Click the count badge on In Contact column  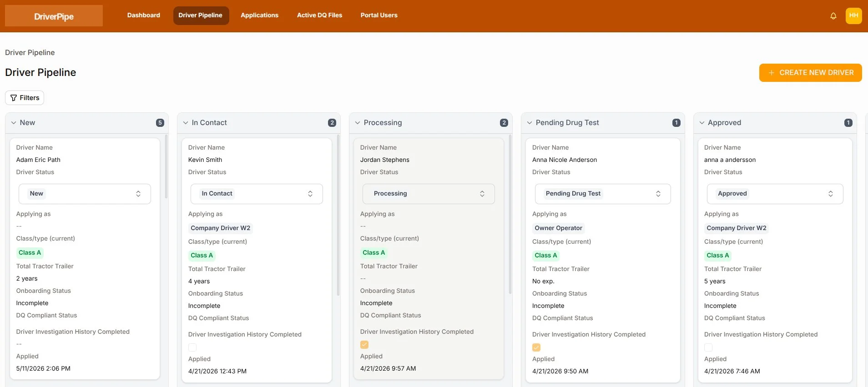332,123
